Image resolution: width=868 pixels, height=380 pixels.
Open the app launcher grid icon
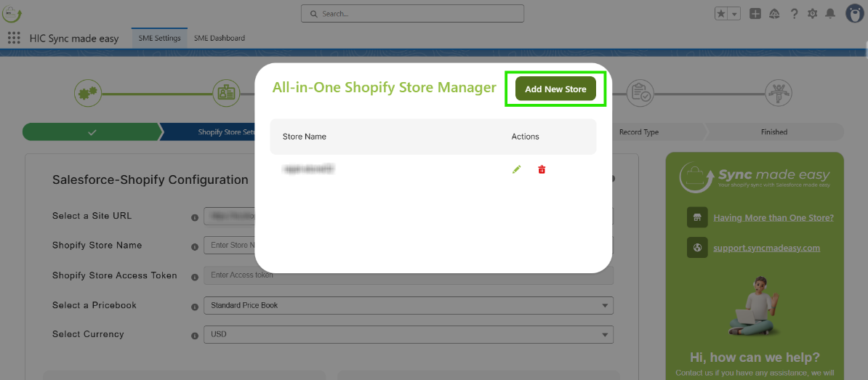pos(15,39)
